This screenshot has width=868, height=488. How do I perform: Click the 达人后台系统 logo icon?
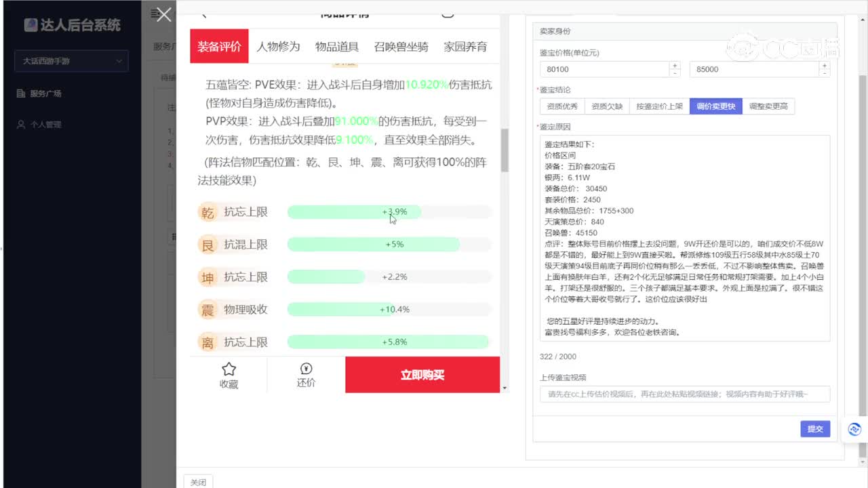click(x=30, y=25)
